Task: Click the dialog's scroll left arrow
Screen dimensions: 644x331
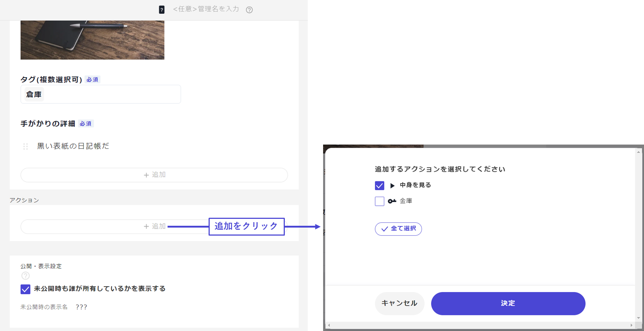Action: (329, 325)
